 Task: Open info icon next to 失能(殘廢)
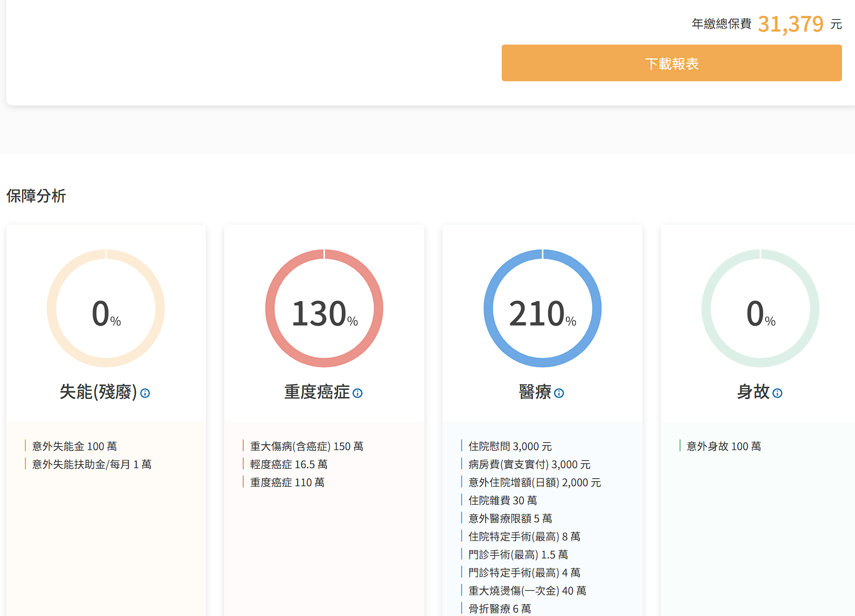point(145,393)
